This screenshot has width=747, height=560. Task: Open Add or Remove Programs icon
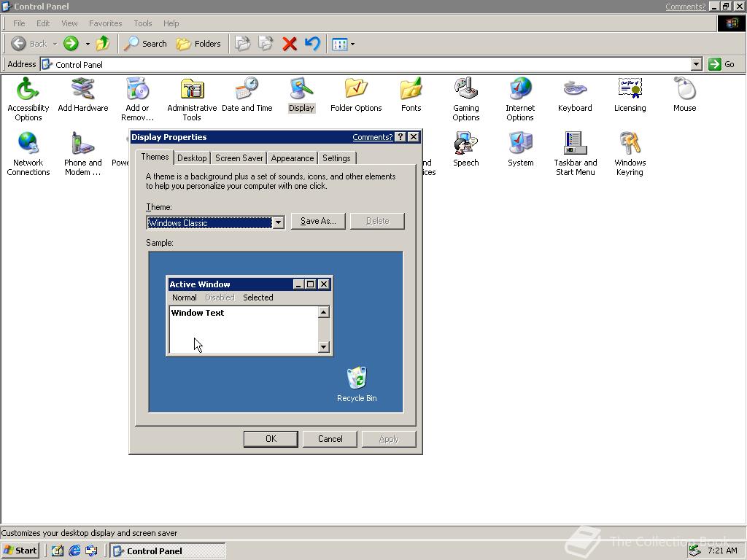(x=137, y=99)
